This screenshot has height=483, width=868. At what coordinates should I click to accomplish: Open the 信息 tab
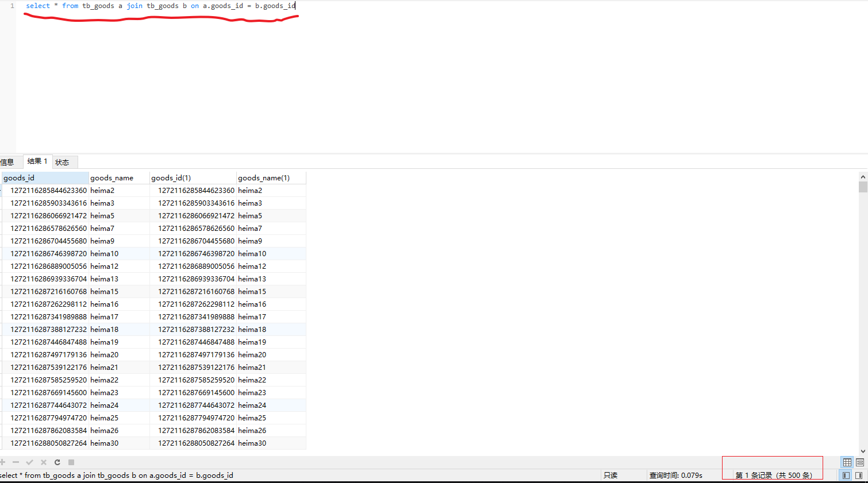(7, 163)
